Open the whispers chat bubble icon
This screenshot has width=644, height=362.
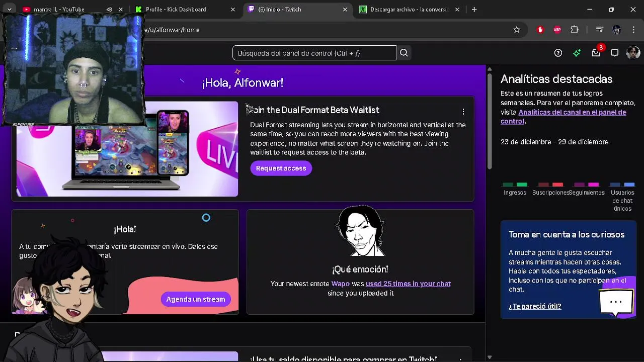615,53
